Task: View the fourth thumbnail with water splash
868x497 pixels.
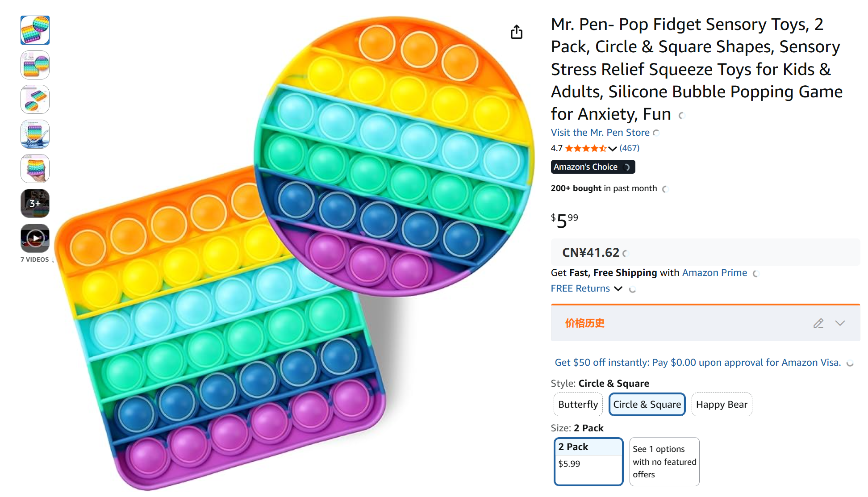Action: tap(35, 134)
